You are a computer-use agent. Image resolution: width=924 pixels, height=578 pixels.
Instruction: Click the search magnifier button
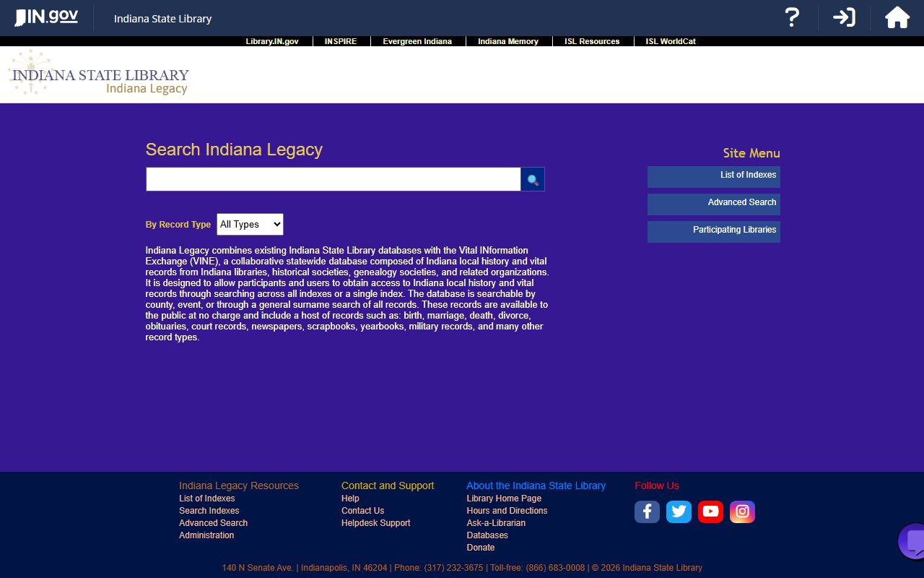(x=533, y=179)
